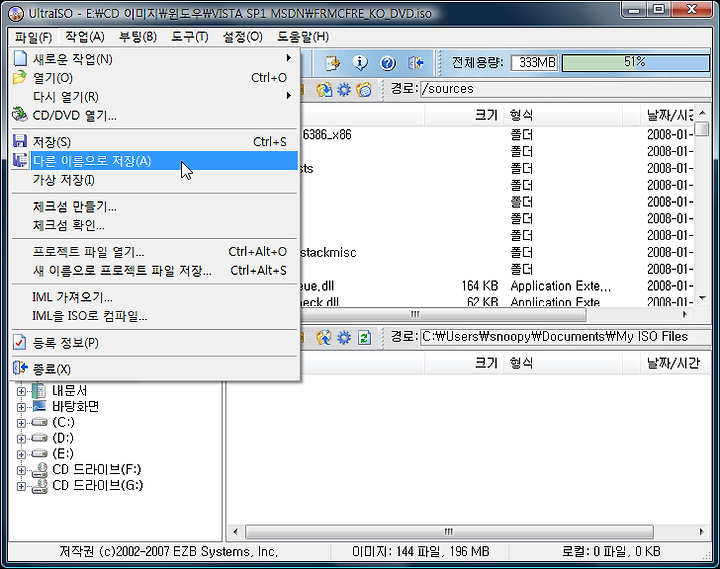Screen dimensions: 720x569
Task: Click the extract icon in image toolbar
Action: [324, 90]
